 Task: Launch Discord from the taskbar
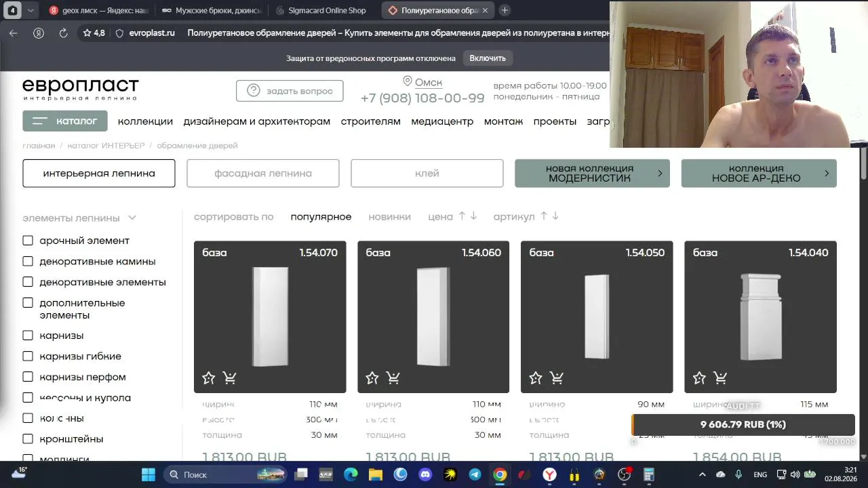tap(425, 474)
